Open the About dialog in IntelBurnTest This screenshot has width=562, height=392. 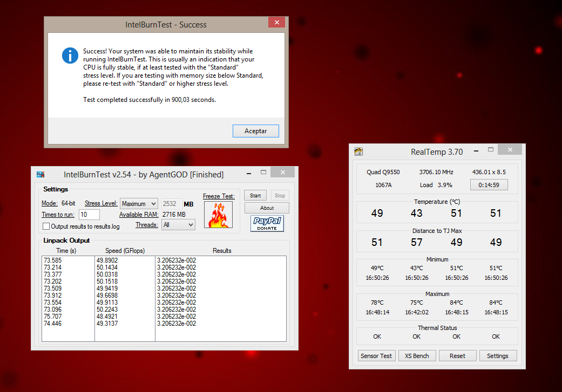(267, 208)
